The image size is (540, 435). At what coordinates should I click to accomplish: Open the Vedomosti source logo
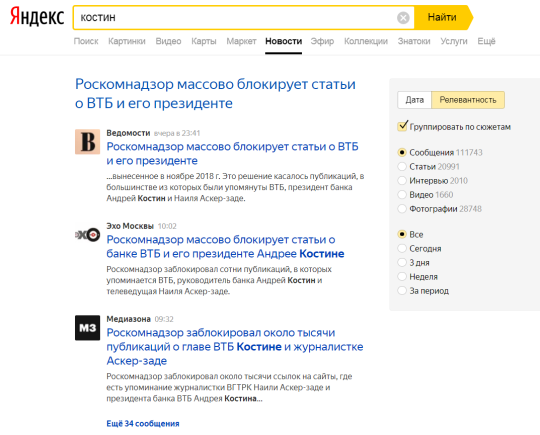87,142
